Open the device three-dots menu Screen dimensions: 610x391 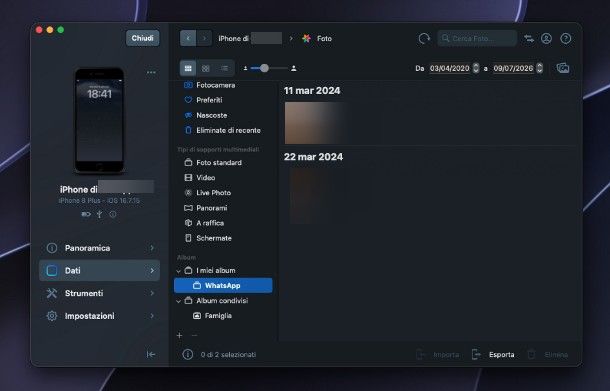click(x=151, y=72)
